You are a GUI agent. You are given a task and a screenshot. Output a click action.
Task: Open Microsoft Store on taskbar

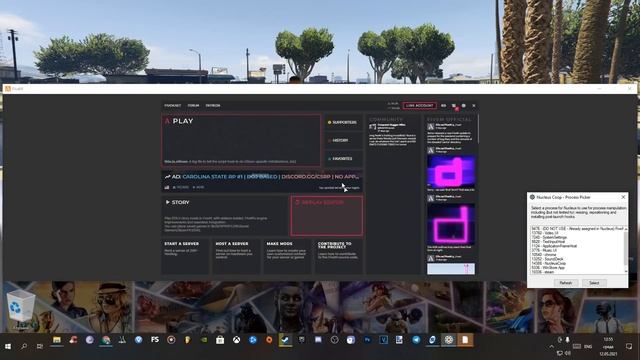tap(220, 340)
